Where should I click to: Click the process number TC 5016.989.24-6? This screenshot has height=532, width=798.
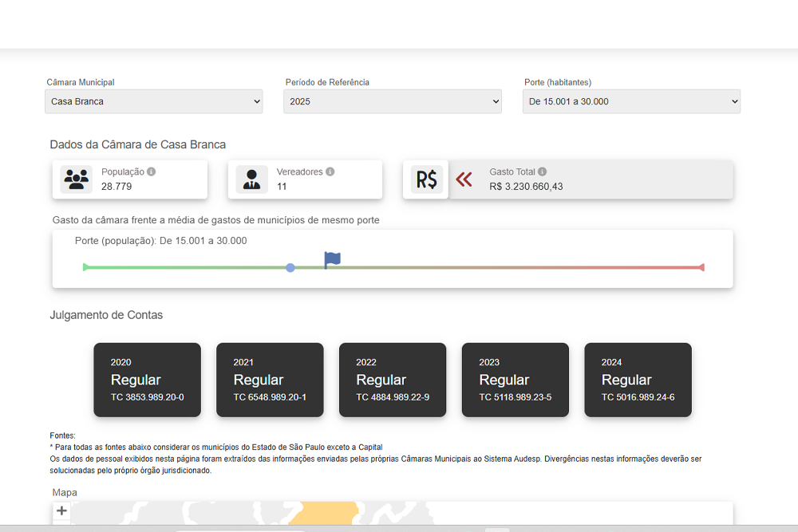[638, 397]
